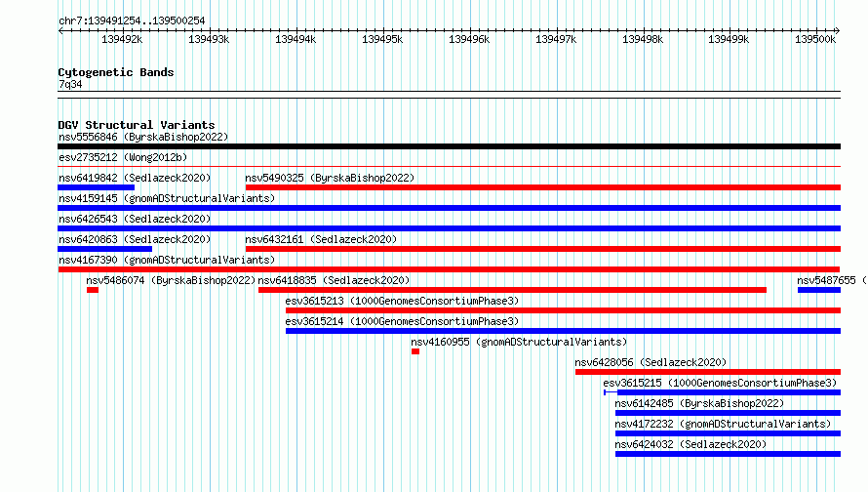The width and height of the screenshot is (868, 492).
Task: Select the blue nsv6142485 variant bar
Action: pyautogui.click(x=728, y=413)
